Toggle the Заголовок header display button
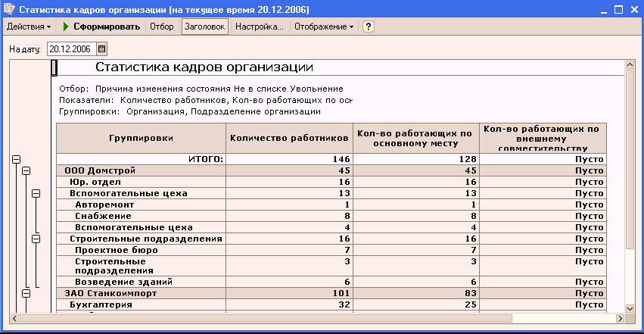This screenshot has height=334, width=644. coord(204,27)
